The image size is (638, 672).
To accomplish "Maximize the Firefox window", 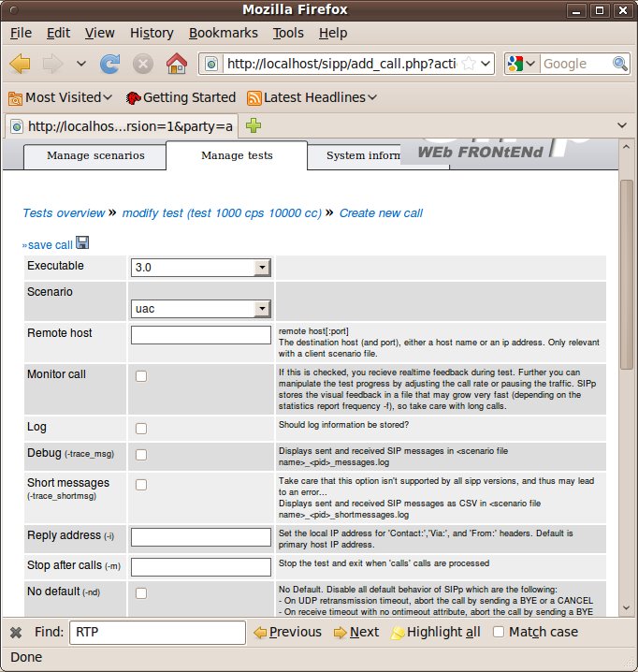I will [600, 10].
